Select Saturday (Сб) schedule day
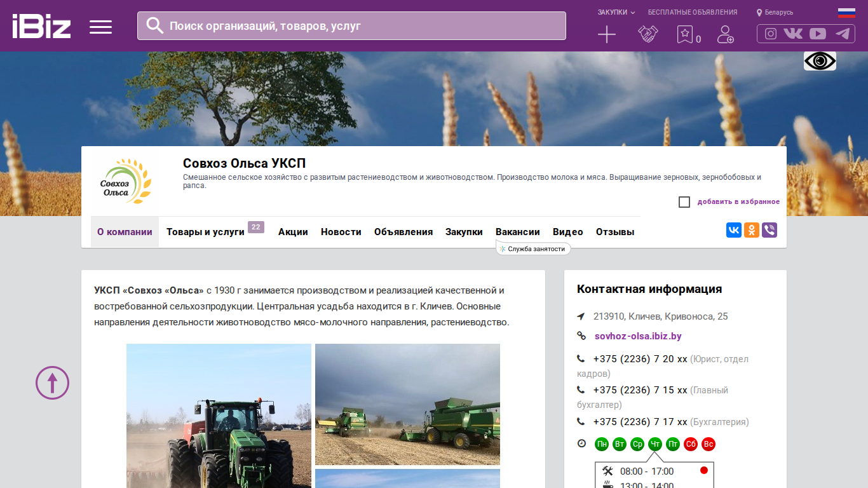 [691, 444]
